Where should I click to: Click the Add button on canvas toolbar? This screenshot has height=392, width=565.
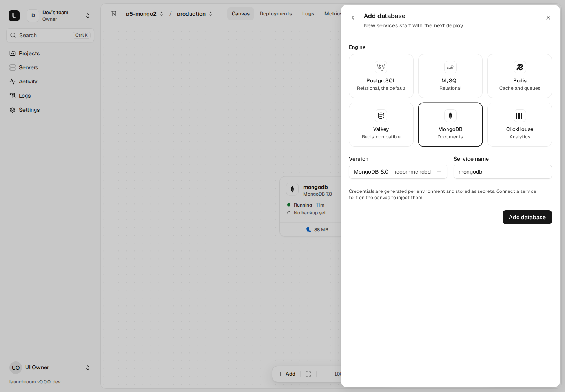[286, 374]
